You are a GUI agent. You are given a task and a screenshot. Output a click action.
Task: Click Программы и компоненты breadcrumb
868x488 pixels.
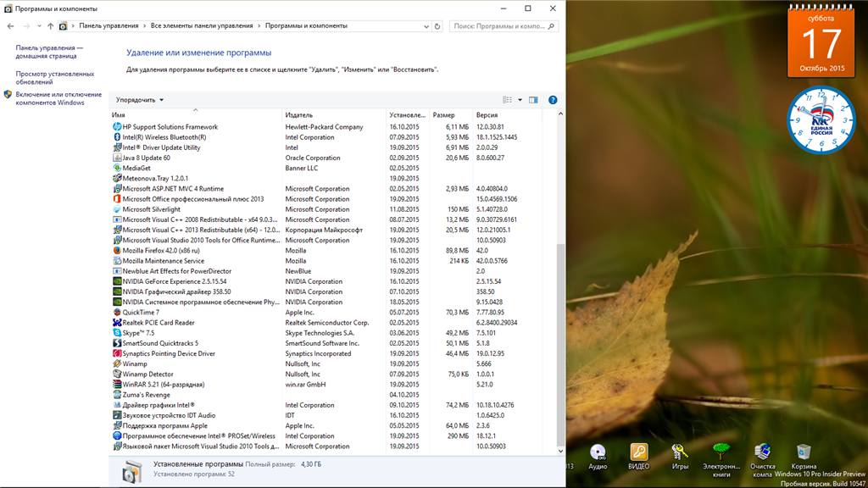(306, 26)
